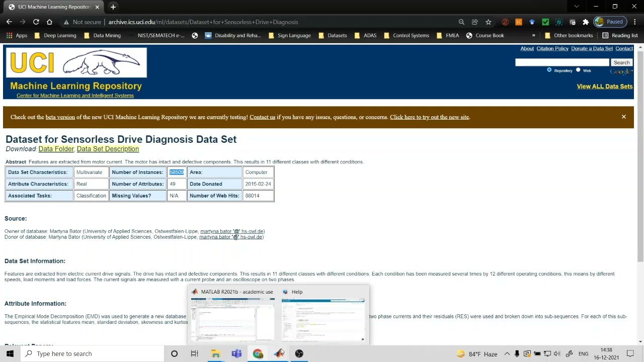Click here to try out the new site

(x=430, y=117)
